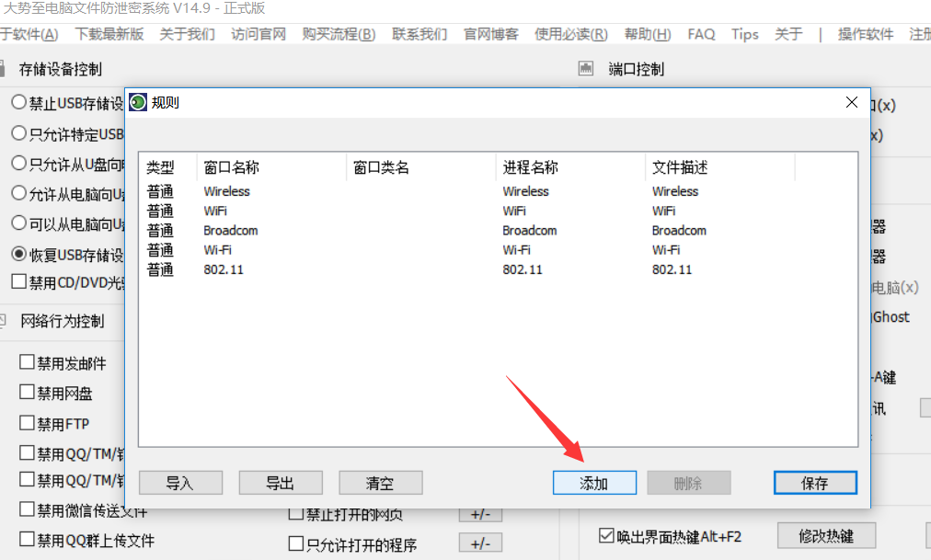The image size is (931, 560).
Task: Open the 访问官网 menu
Action: 259,34
